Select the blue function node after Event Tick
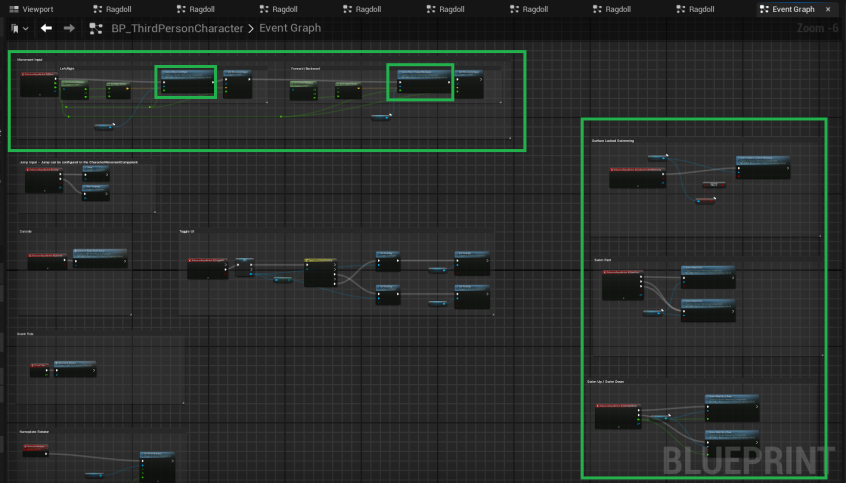 76,368
